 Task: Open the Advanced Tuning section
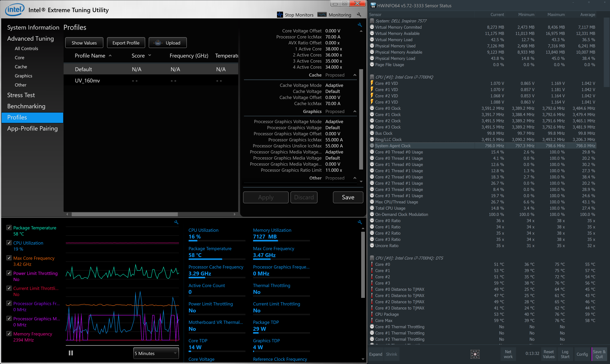click(30, 38)
